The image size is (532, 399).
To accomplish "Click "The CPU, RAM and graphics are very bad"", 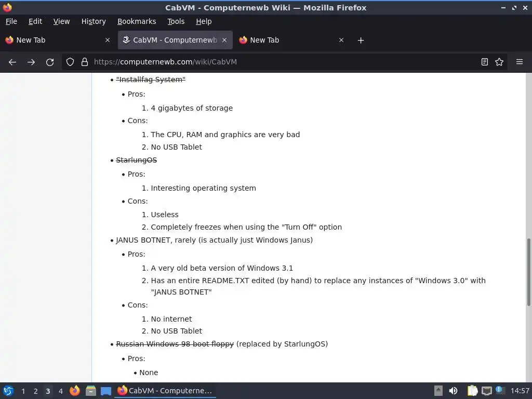I will pos(225,135).
